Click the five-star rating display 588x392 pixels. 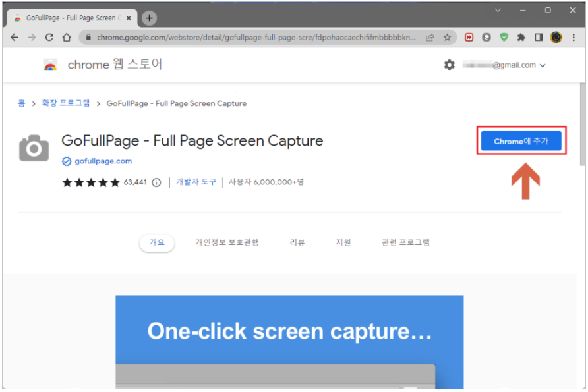pos(91,182)
